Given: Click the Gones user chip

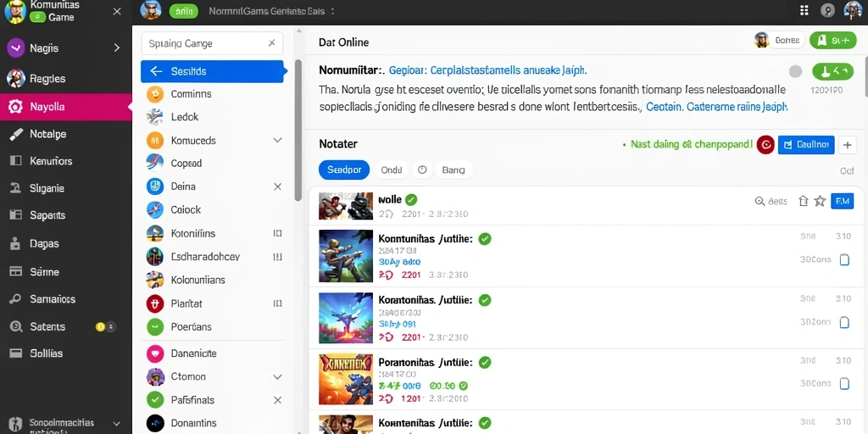Looking at the screenshot, I should (780, 40).
